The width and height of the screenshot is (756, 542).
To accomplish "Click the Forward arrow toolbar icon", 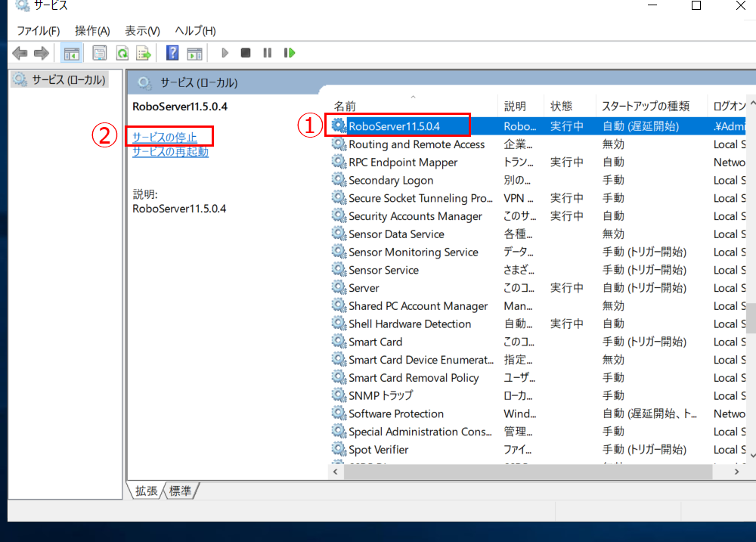I will (42, 53).
